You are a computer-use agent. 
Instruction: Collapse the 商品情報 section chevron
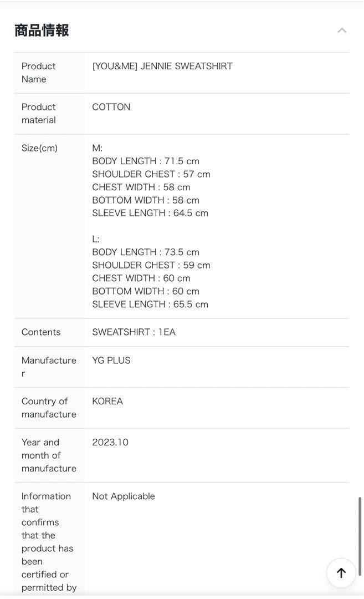pyautogui.click(x=342, y=31)
